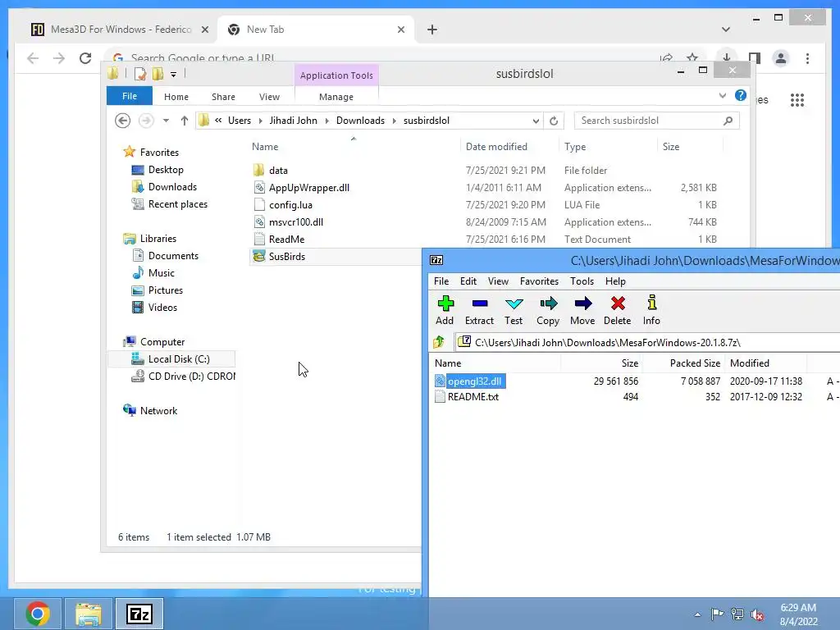Open the 7-Zip Favorites menu
Image resolution: width=840 pixels, height=630 pixels.
539,281
